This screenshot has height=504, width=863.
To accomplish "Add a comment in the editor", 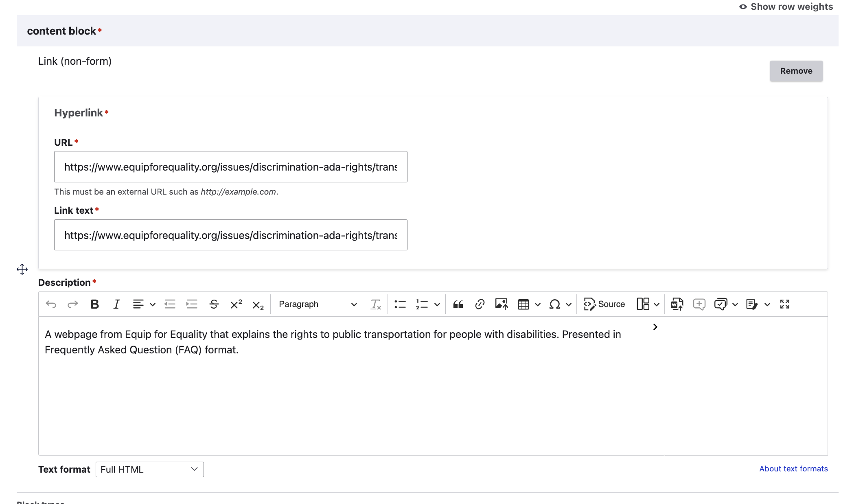I will (x=699, y=304).
